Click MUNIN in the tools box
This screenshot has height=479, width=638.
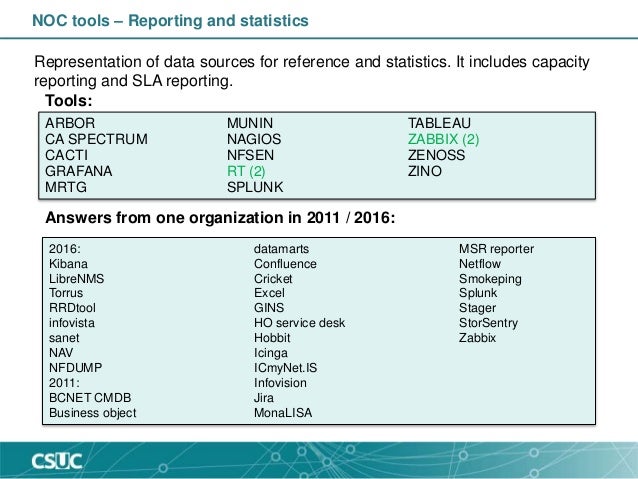(x=250, y=123)
